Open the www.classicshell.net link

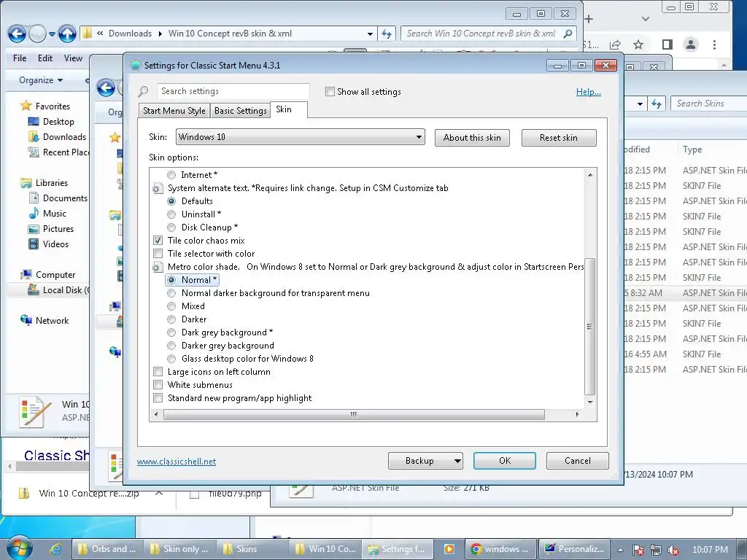coord(177,462)
